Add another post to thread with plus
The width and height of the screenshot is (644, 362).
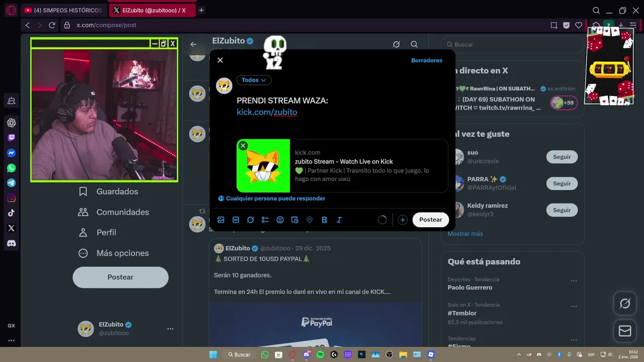coord(403,220)
